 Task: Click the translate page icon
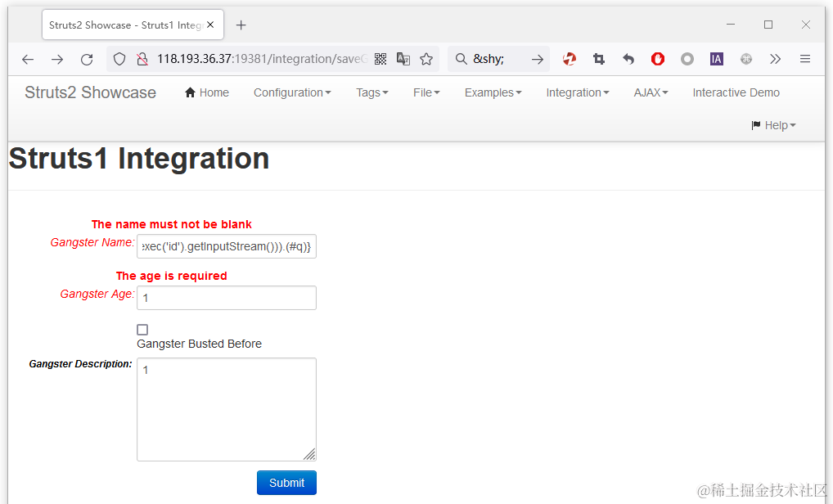(x=403, y=59)
